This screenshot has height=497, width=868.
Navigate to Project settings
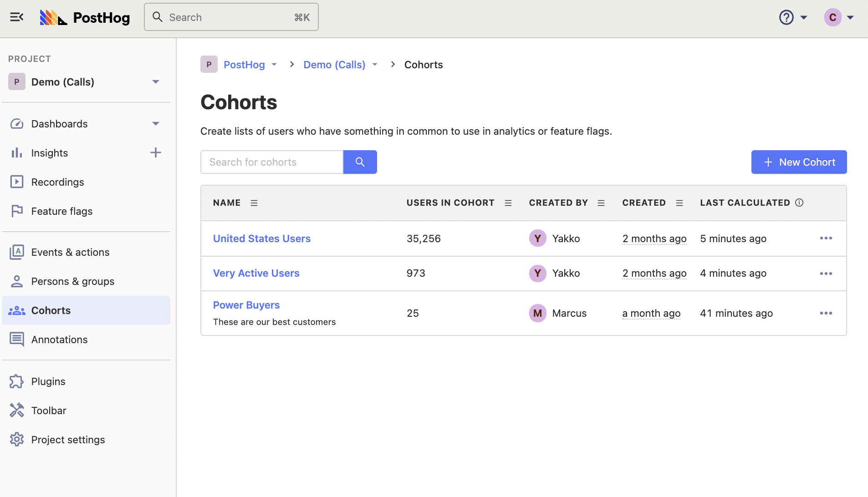click(x=68, y=440)
